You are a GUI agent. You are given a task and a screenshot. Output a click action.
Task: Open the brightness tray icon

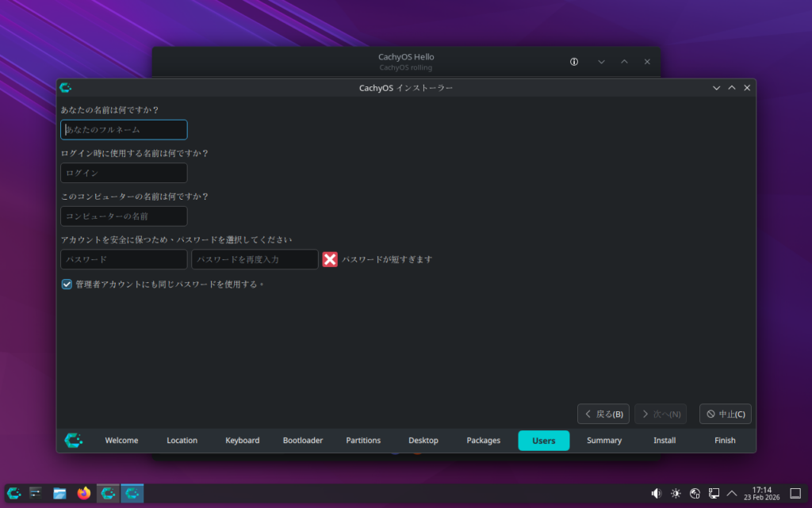click(x=676, y=493)
